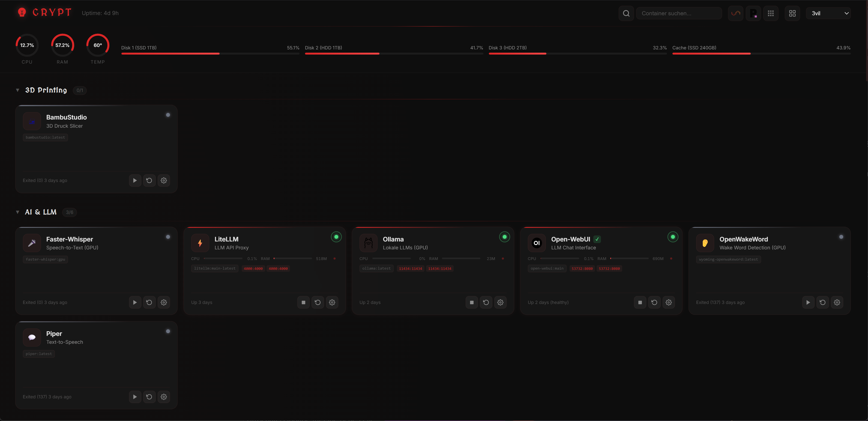Click the bambustudio:latest image tag
The width and height of the screenshot is (868, 421).
46,138
